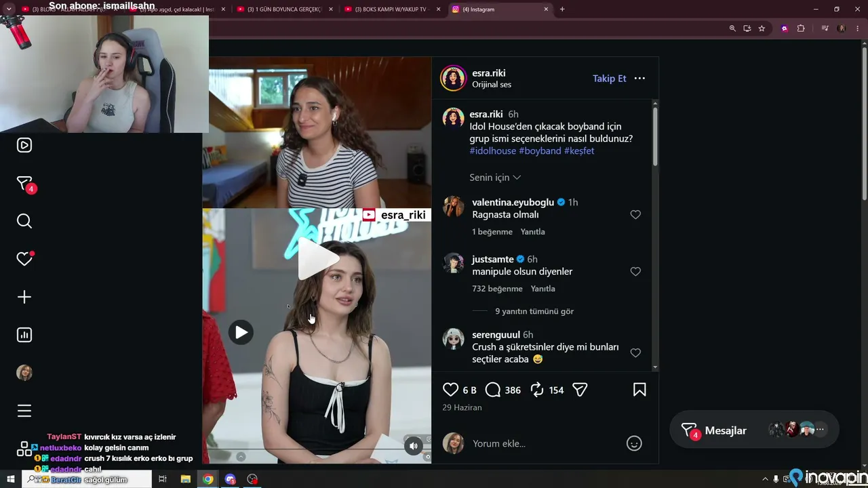Open serenguuul's profile picture
The image size is (868, 488).
pyautogui.click(x=453, y=339)
